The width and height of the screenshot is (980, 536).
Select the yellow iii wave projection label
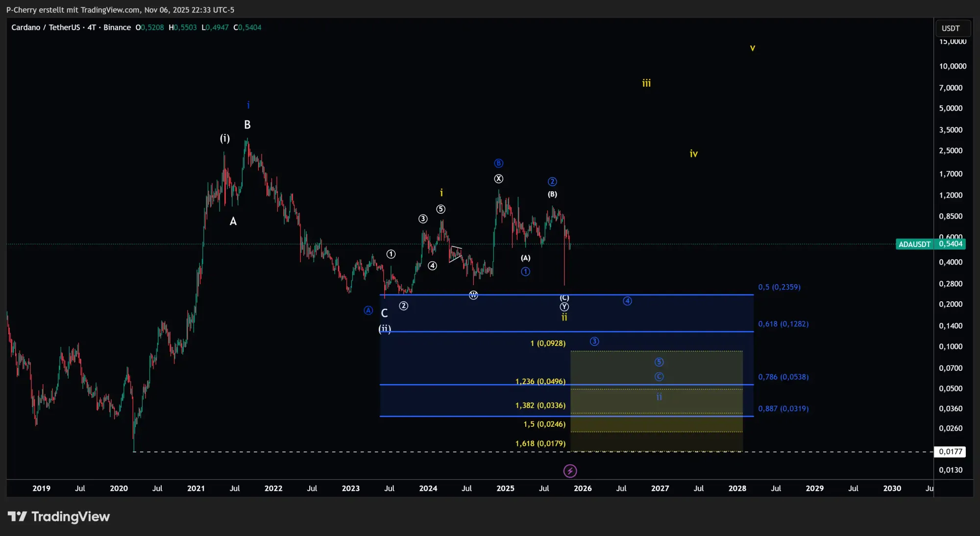(647, 83)
